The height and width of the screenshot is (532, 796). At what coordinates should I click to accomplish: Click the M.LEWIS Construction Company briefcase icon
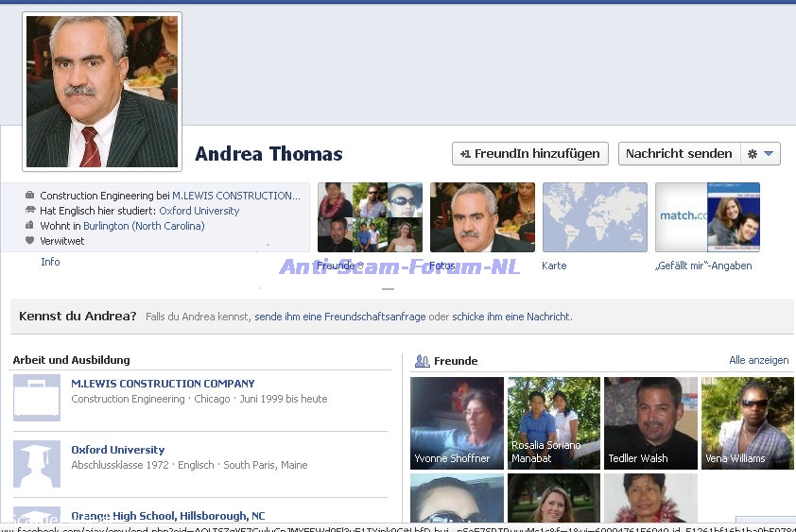[37, 398]
